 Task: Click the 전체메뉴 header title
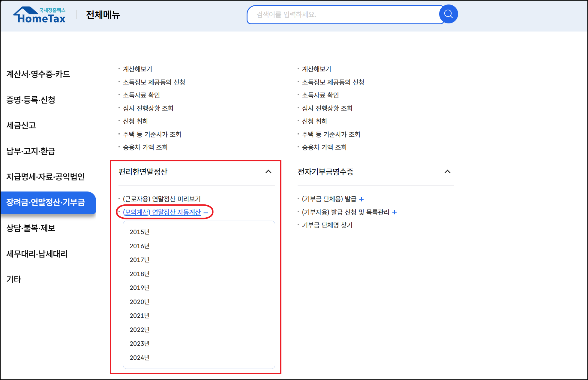[103, 15]
